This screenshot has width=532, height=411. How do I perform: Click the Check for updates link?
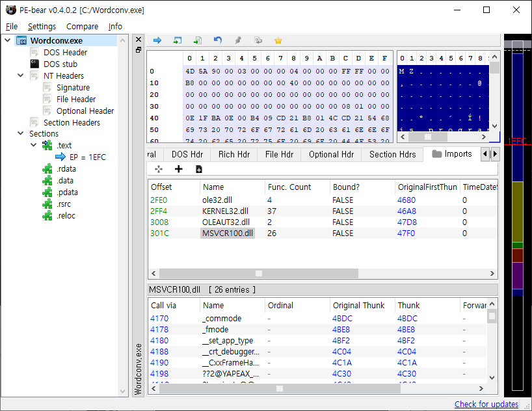point(486,404)
